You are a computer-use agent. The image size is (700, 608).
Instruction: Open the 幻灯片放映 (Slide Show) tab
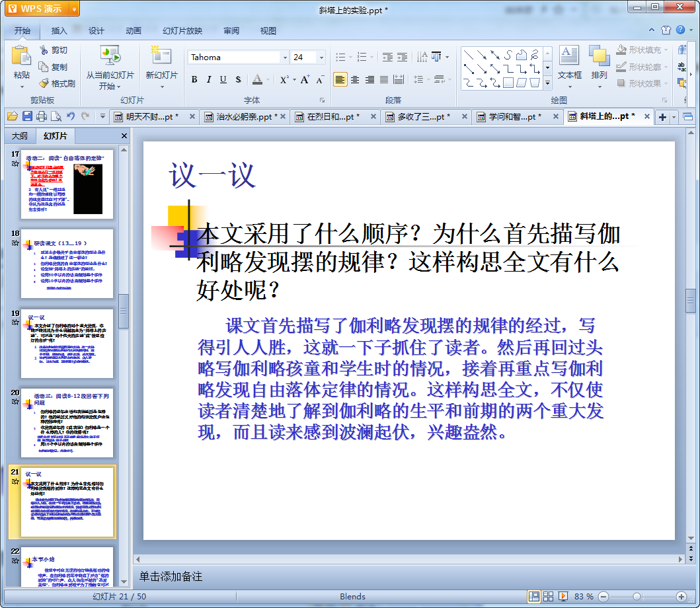(x=182, y=30)
